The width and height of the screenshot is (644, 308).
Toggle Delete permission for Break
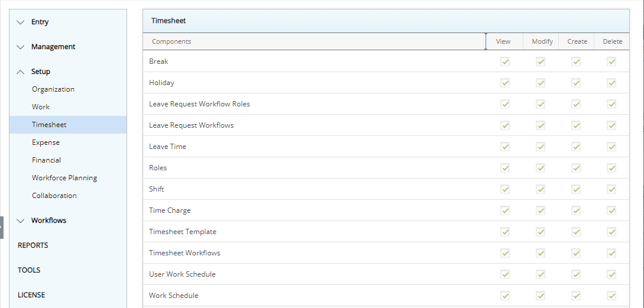pyautogui.click(x=611, y=61)
